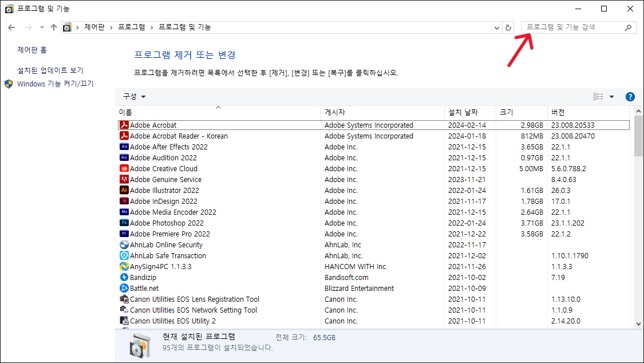
Task: Select the Adobe Acrobat Reader - Korean icon
Action: coord(124,136)
